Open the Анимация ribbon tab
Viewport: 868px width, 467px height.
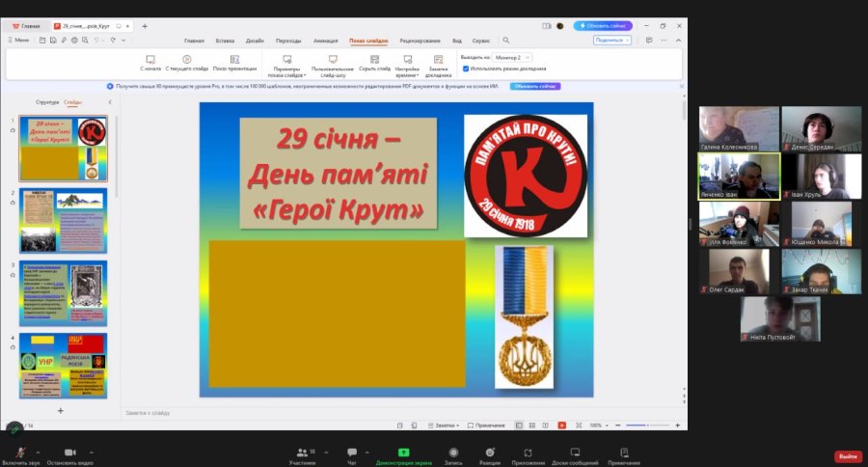point(326,41)
